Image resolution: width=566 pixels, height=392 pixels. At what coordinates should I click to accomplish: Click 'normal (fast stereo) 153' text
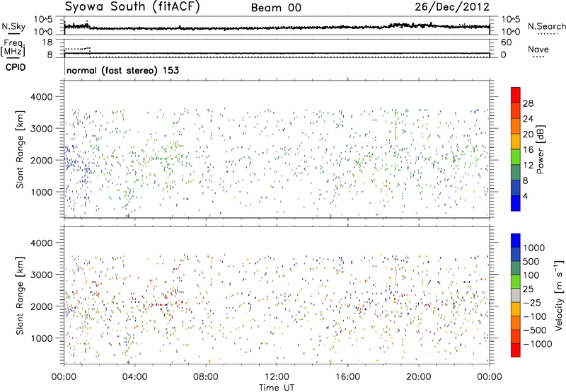coord(122,70)
